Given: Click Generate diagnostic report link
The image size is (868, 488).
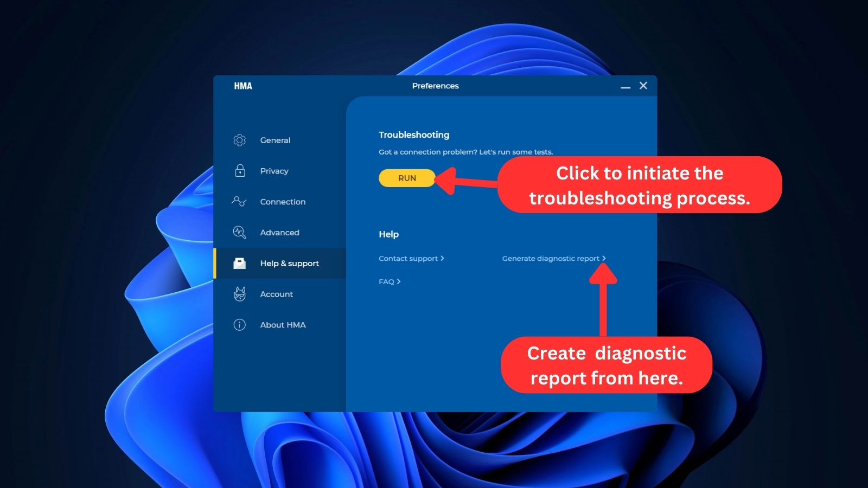Looking at the screenshot, I should point(554,259).
